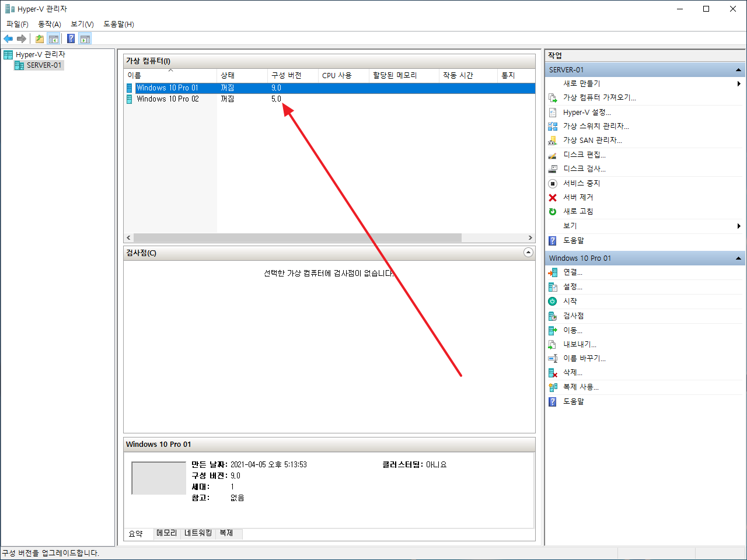This screenshot has width=747, height=560.
Task: Click the 연결 connect icon
Action: tap(553, 272)
